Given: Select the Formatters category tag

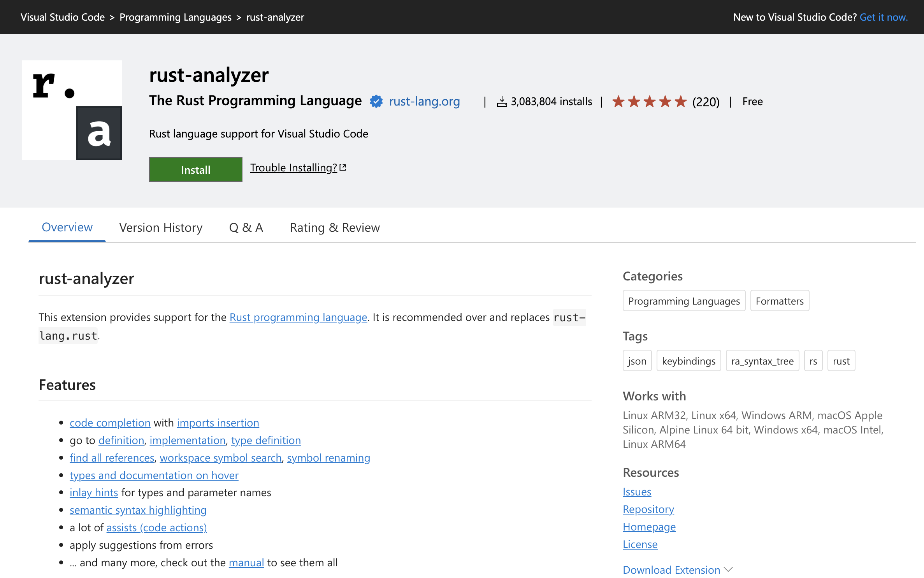Looking at the screenshot, I should [x=780, y=301].
